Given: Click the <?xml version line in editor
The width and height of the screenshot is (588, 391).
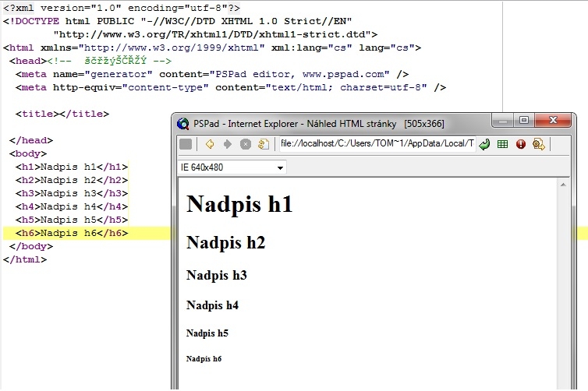Looking at the screenshot, I should [x=122, y=8].
